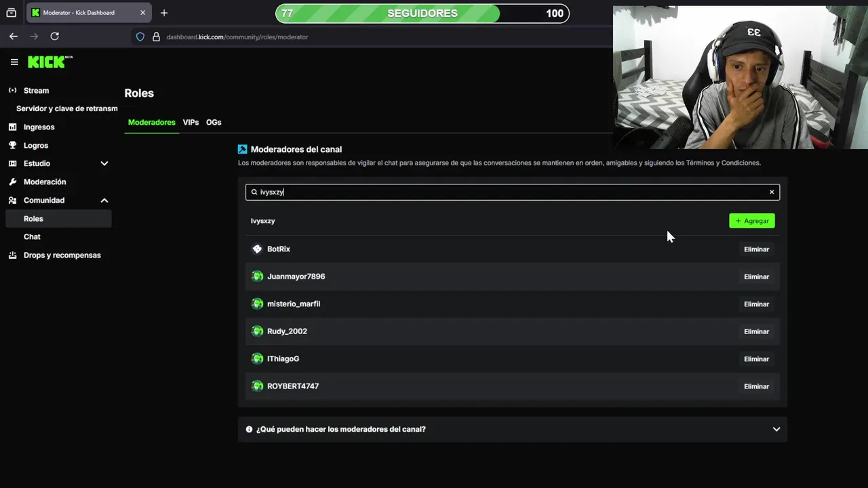Click the Estudio sidebar icon
868x488 pixels.
point(12,163)
